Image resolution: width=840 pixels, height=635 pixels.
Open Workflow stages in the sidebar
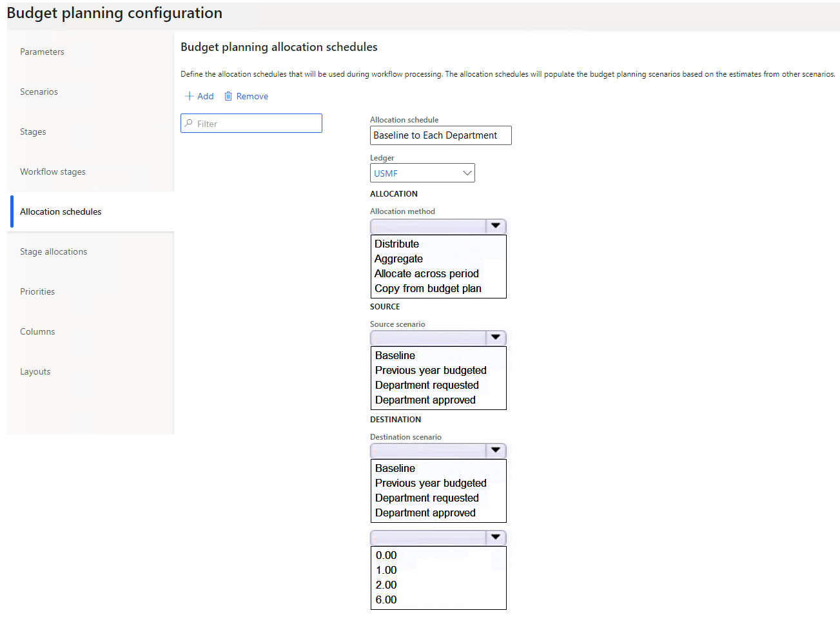(53, 171)
